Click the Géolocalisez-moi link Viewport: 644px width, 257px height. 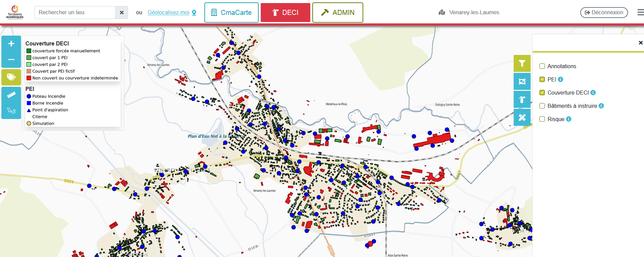pos(168,13)
